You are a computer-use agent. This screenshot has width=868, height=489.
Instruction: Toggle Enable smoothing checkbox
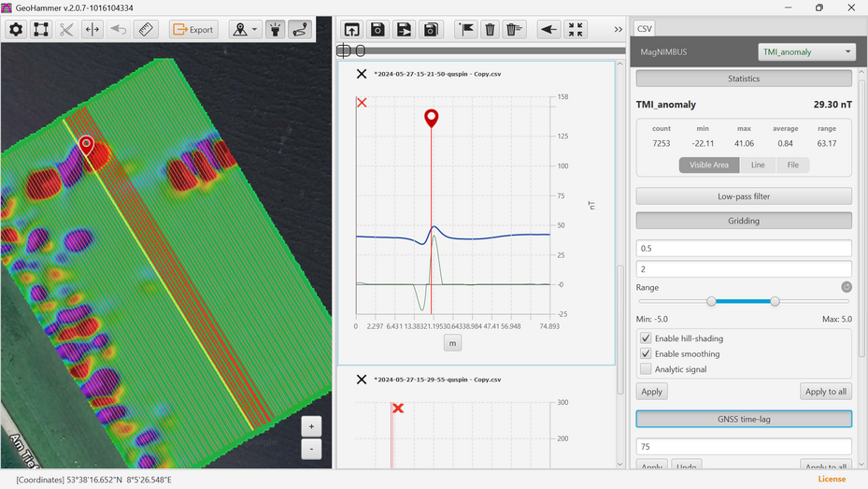[646, 354]
